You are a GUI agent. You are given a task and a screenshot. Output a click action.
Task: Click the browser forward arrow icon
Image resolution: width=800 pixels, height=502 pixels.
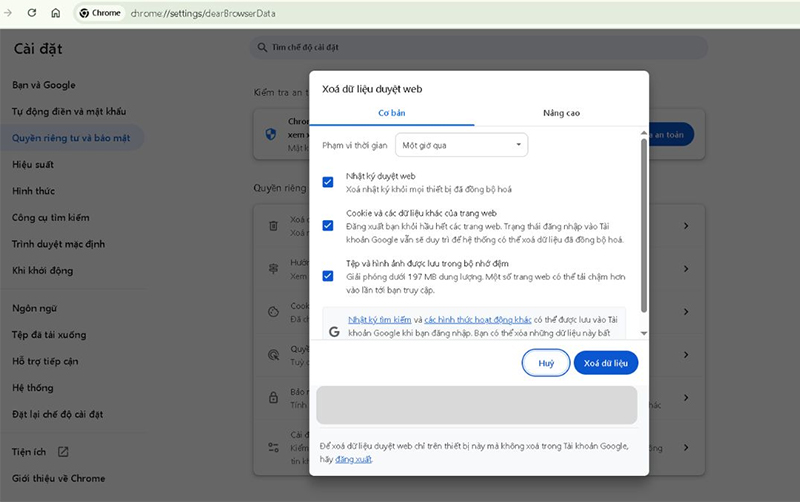8,13
